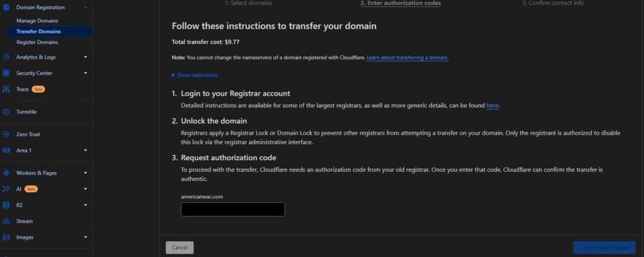This screenshot has width=644, height=257.
Task: Expand the Analytics & Logs dropdown arrow
Action: point(86,57)
